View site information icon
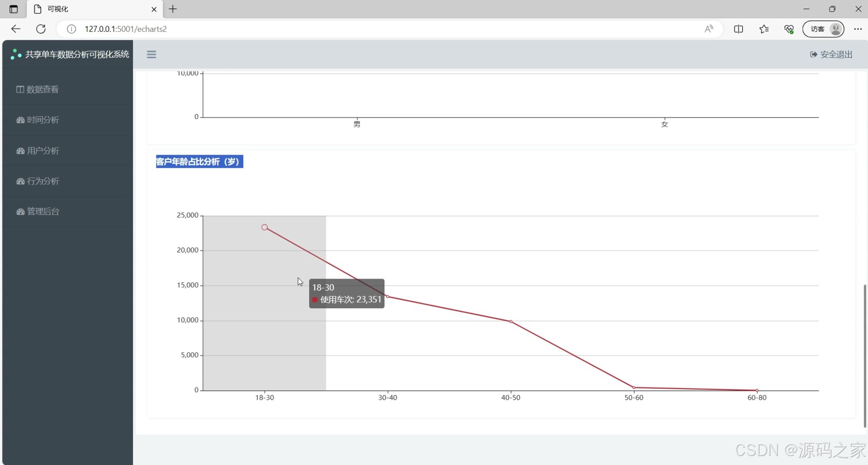This screenshot has height=465, width=868. [71, 29]
